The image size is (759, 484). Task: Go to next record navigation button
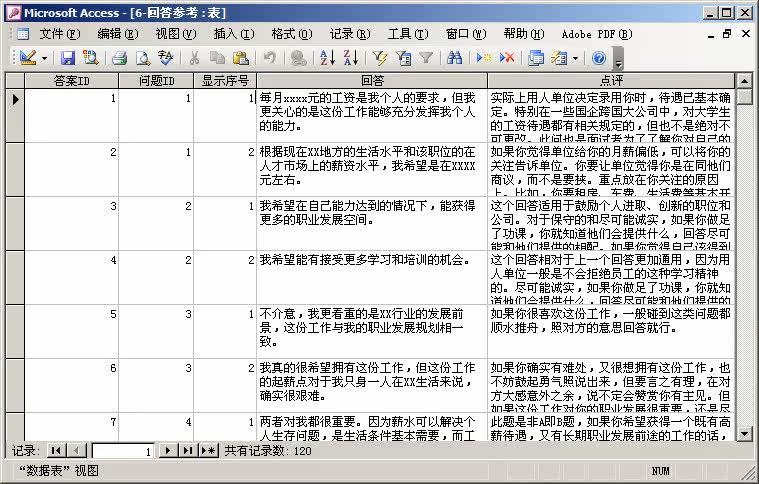167,451
